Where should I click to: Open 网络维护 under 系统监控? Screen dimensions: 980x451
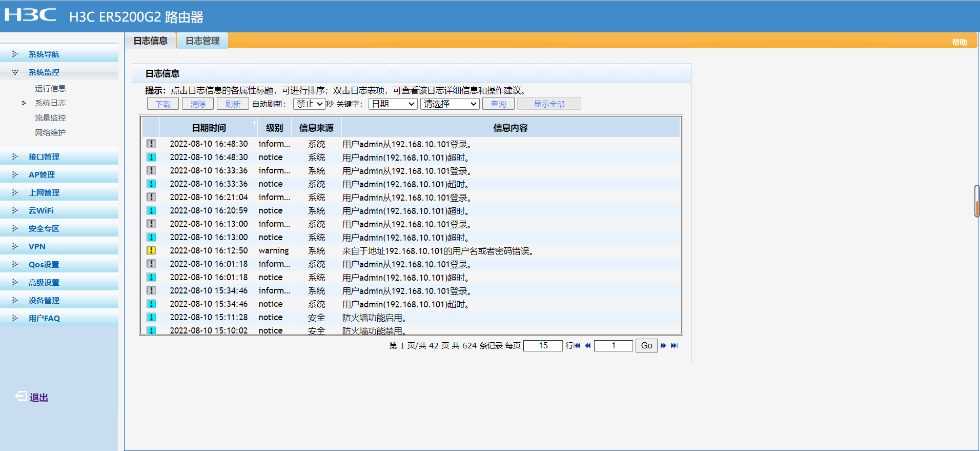50,133
